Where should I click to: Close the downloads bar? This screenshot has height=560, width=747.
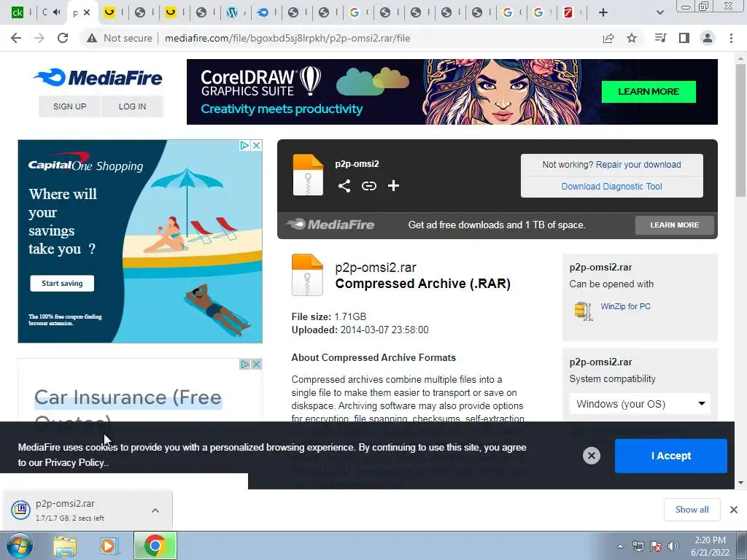pos(734,510)
